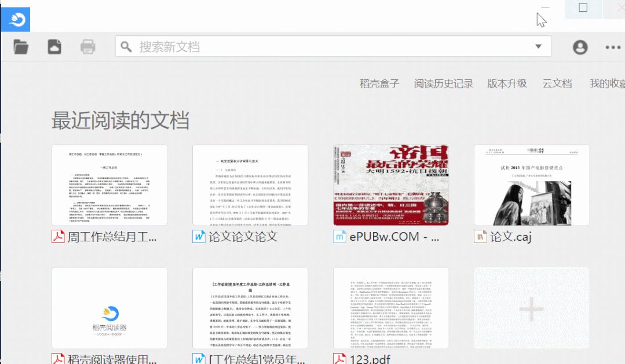
Task: Open the 论文.caj document thumbnail
Action: point(532,185)
